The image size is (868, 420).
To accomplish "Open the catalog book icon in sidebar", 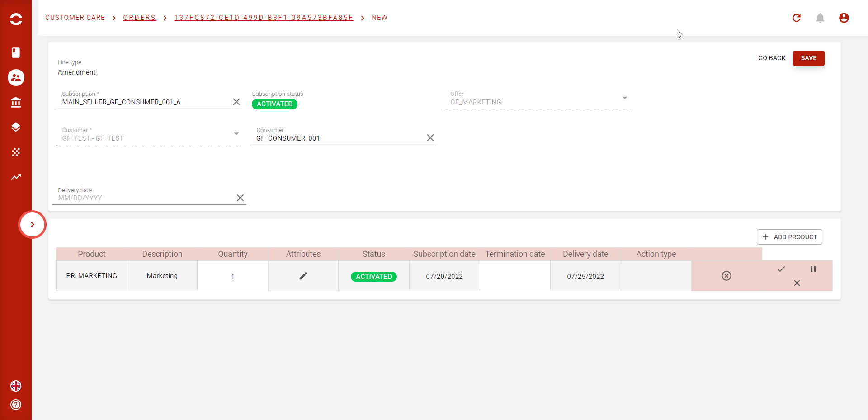I will click(x=16, y=52).
